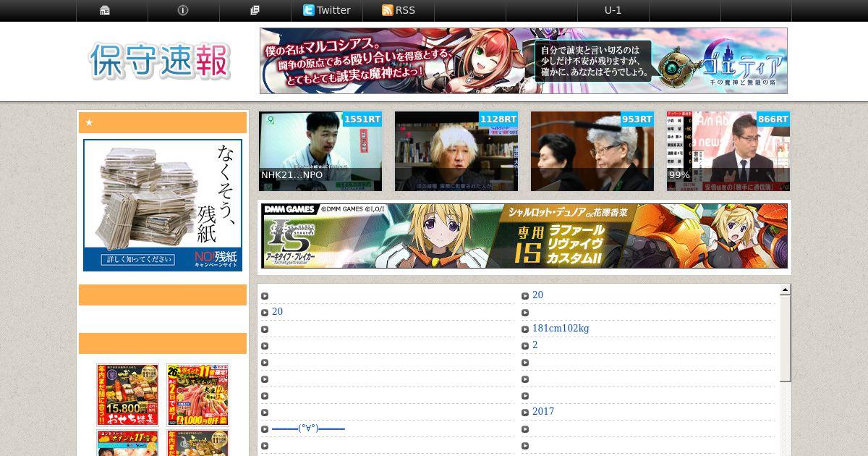Click the star header in sidebar

click(163, 123)
